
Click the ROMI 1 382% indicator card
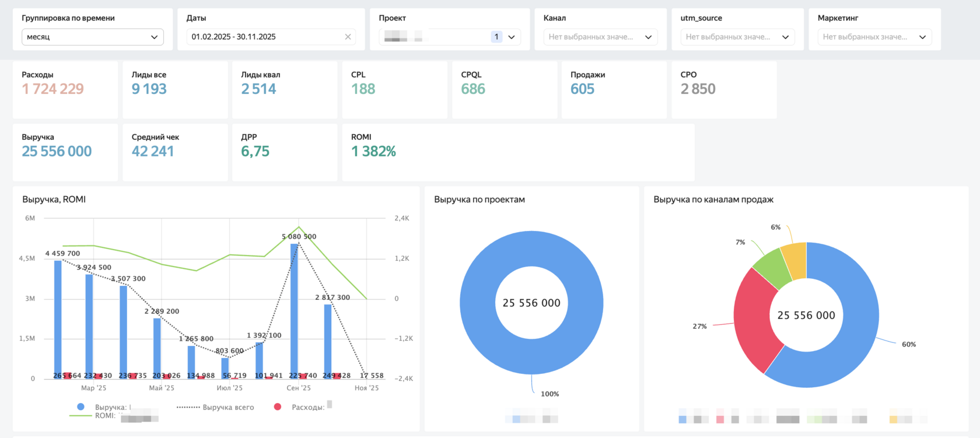tap(518, 152)
